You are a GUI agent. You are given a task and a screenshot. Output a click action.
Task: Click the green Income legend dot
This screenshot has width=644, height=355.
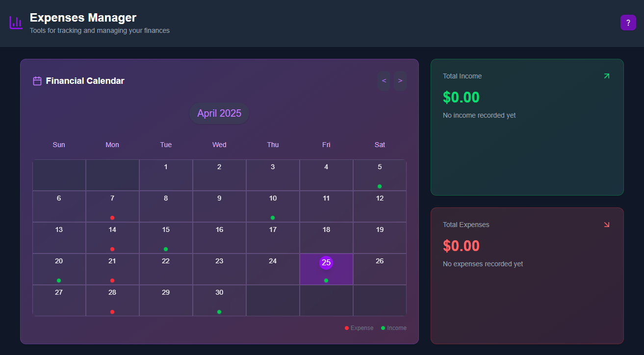pyautogui.click(x=383, y=328)
